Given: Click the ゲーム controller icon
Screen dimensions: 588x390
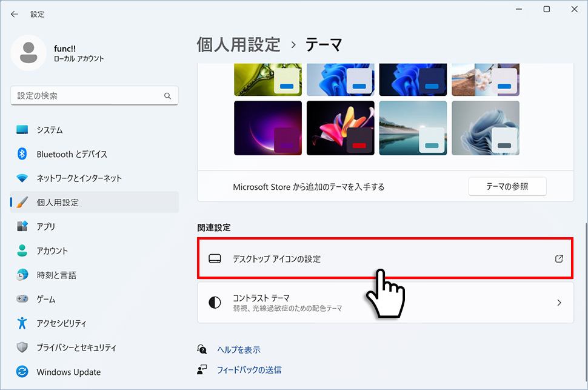Looking at the screenshot, I should coord(22,299).
